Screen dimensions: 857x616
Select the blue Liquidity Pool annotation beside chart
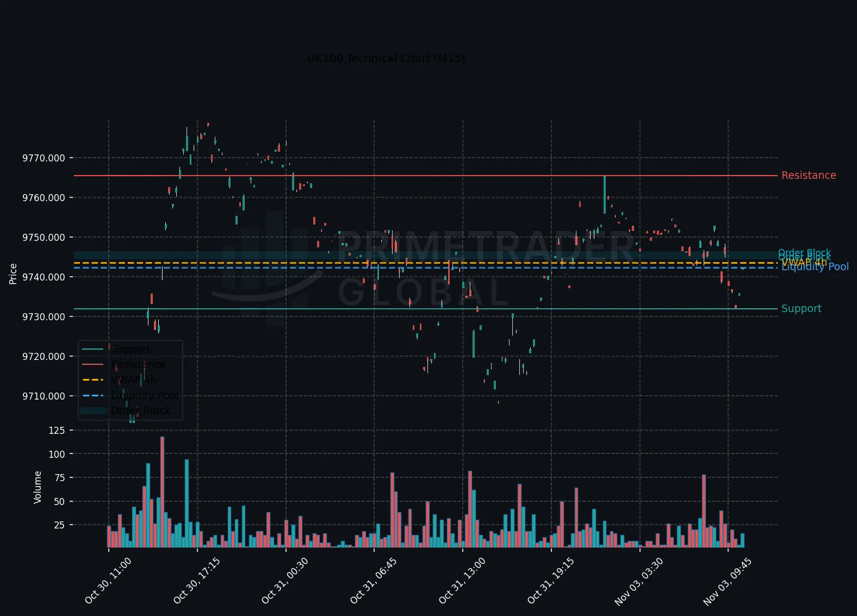[815, 267]
